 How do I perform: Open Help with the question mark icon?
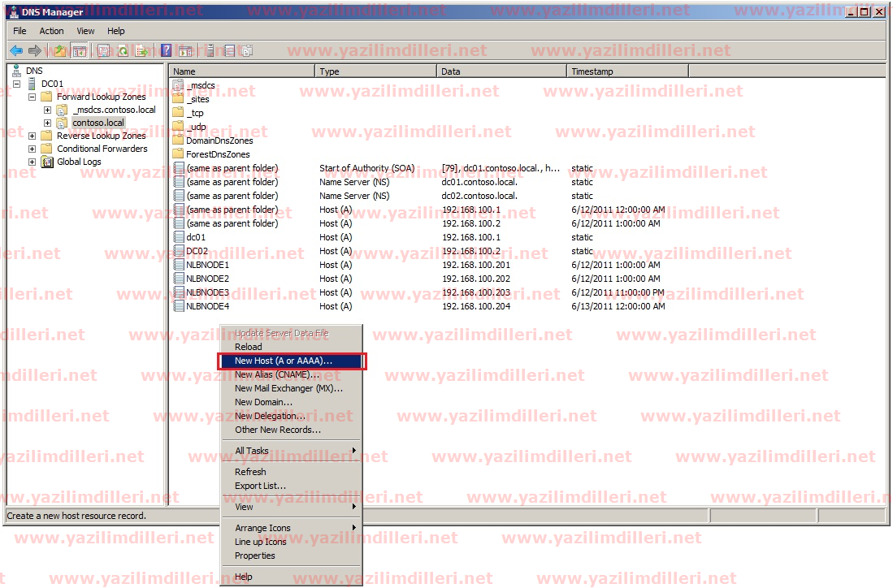pos(166,50)
